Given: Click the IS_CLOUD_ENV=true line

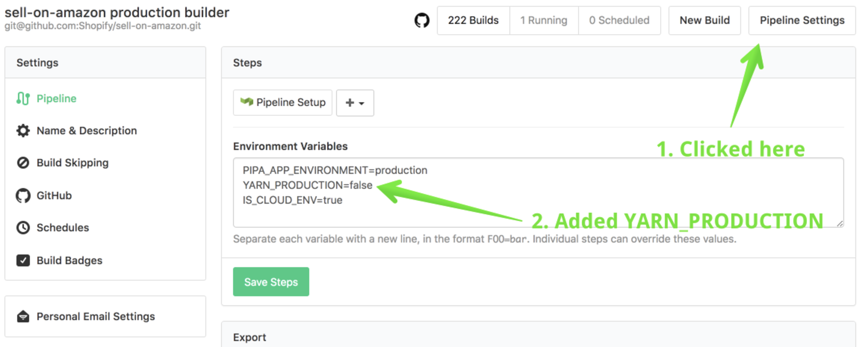Looking at the screenshot, I should coord(292,200).
